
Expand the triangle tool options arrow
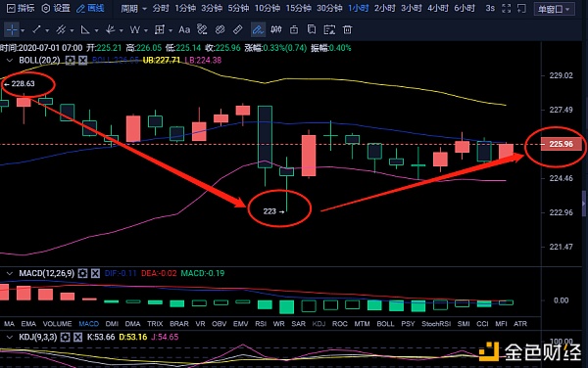(96, 30)
